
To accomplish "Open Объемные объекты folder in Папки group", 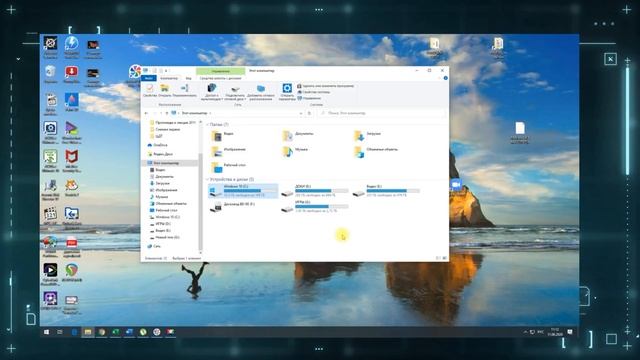I will click(x=376, y=151).
